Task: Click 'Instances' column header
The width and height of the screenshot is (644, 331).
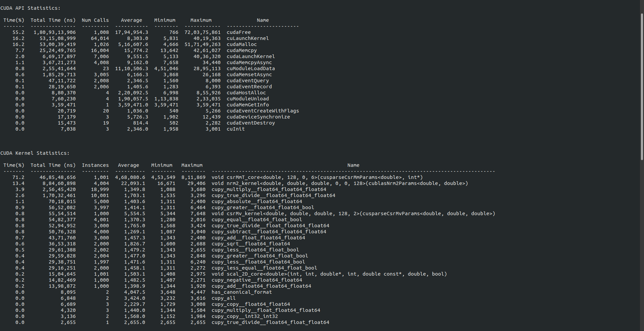Action: click(95, 165)
